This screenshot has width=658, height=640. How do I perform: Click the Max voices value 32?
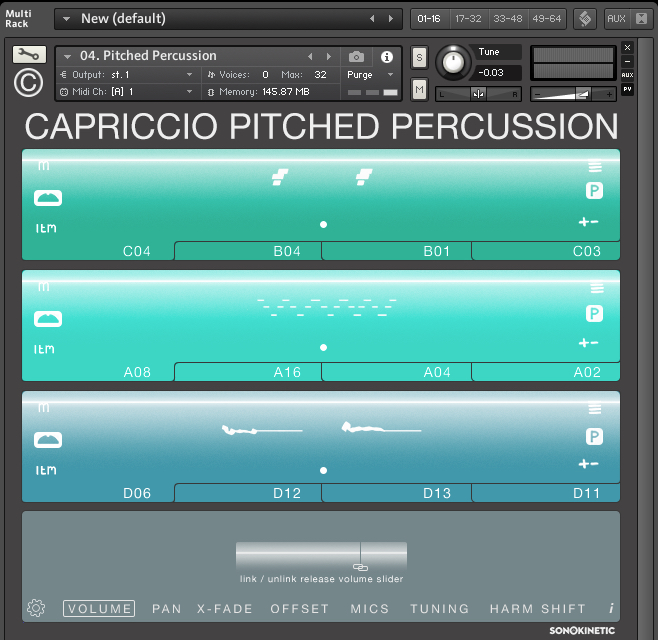coord(321,75)
